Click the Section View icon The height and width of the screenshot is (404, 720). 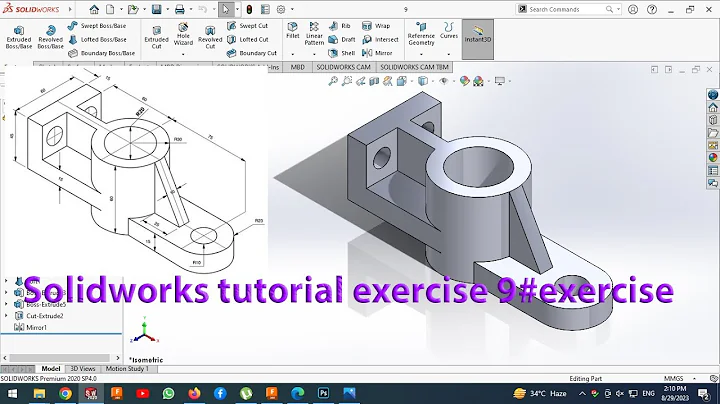374,81
